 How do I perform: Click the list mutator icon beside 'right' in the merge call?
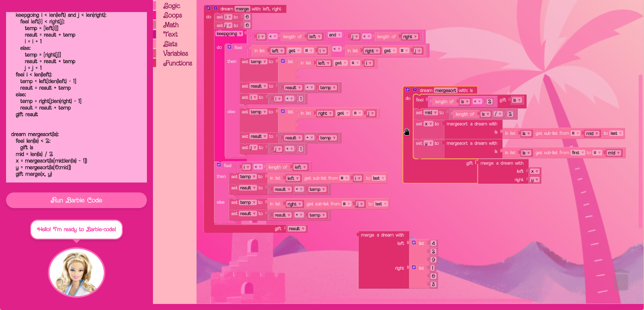point(414,267)
